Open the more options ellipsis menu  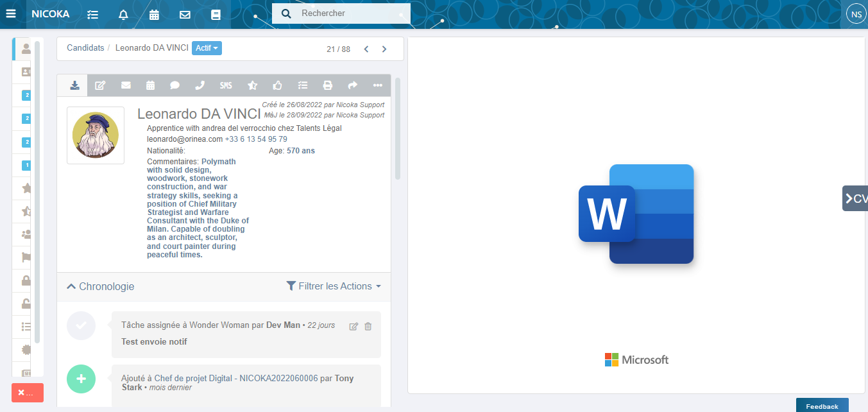pos(377,85)
